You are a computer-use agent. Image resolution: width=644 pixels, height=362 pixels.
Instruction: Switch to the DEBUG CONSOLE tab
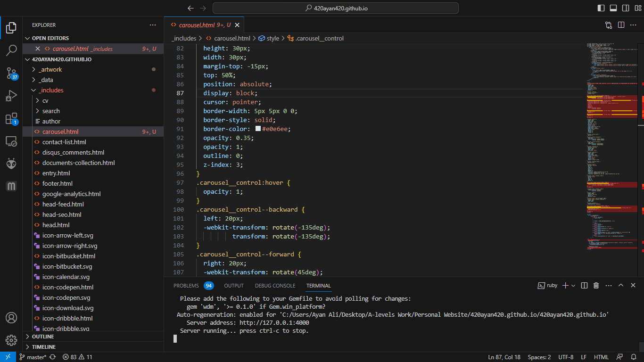click(275, 286)
